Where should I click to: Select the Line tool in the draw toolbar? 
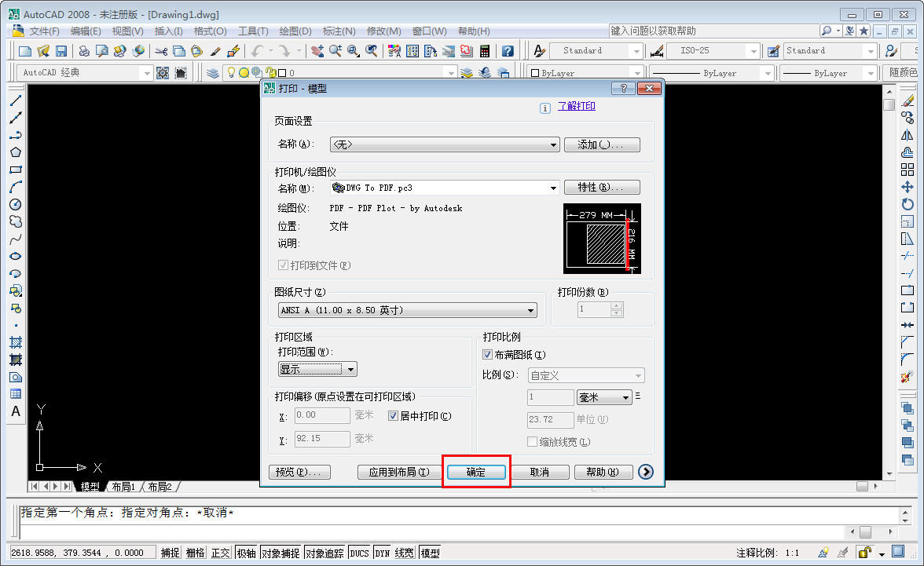[16, 100]
